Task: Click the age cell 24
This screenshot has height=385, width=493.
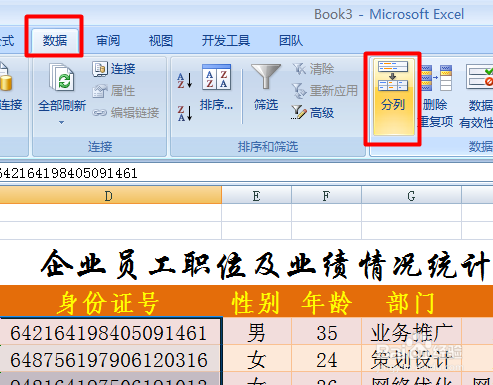Action: 326,359
